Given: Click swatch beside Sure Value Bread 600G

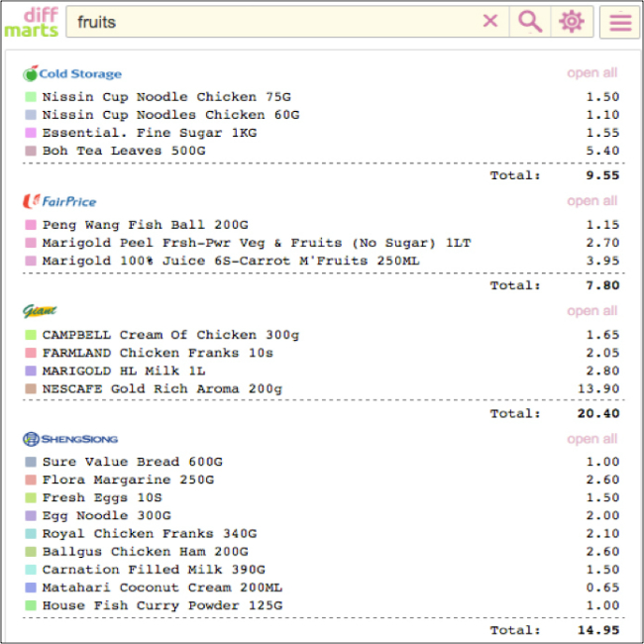Looking at the screenshot, I should 31,462.
